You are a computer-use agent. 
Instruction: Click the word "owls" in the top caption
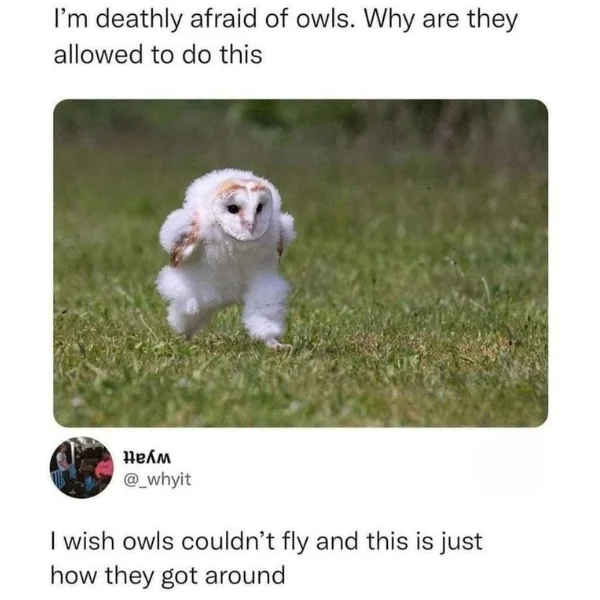(323, 20)
